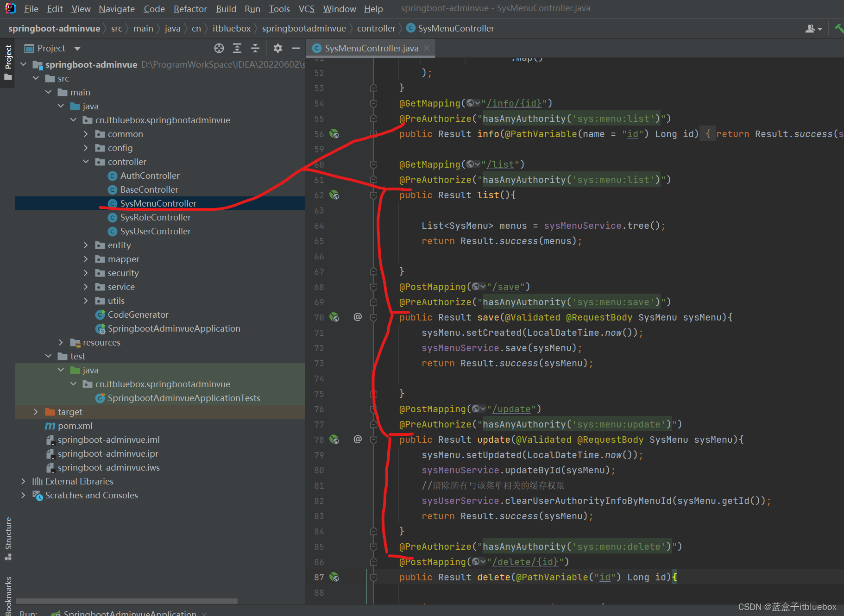Image resolution: width=844 pixels, height=616 pixels.
Task: Close the SysMenuController.java tab
Action: click(427, 48)
